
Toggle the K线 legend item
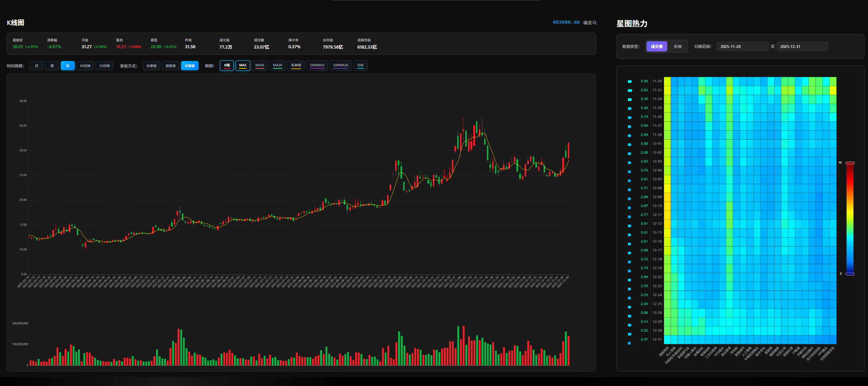point(227,66)
